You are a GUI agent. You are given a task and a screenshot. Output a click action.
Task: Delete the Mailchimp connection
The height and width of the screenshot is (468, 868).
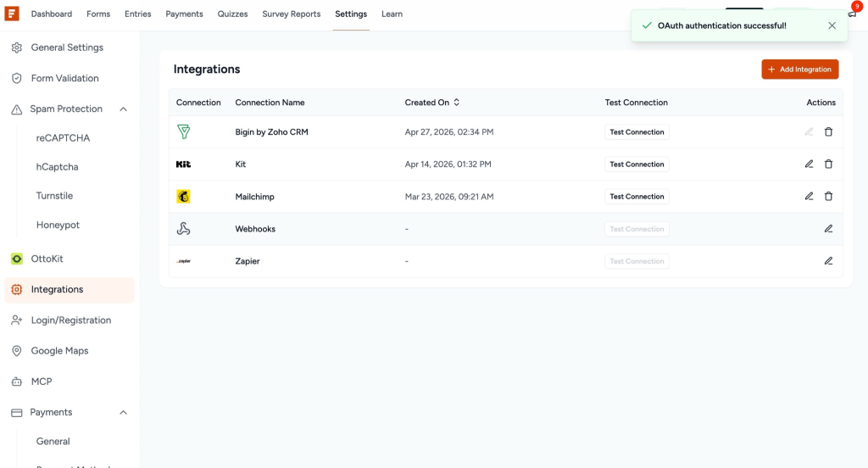click(x=828, y=196)
